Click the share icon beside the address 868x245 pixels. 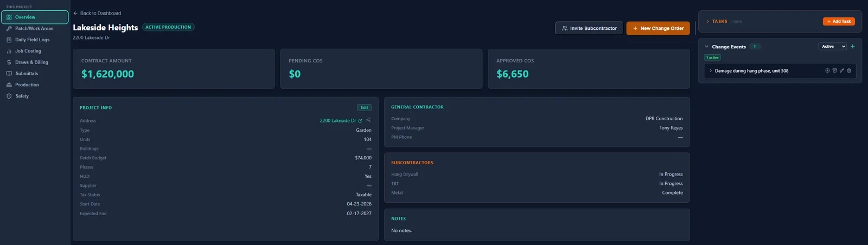[x=368, y=120]
